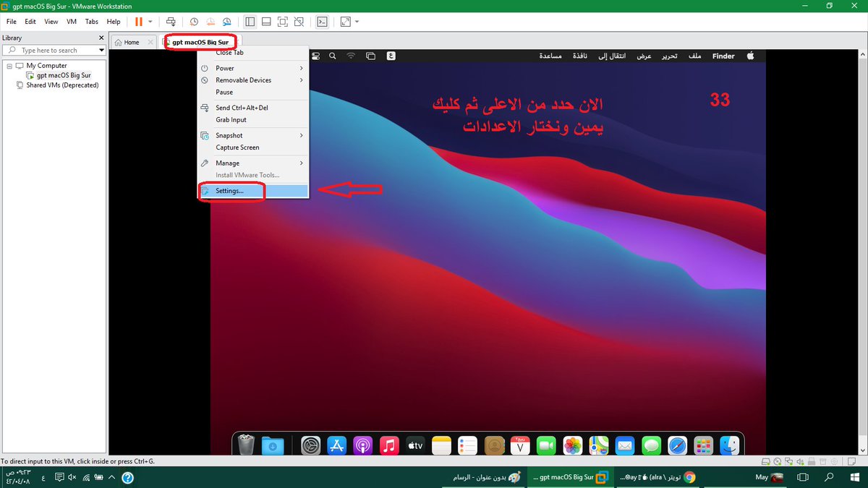Click the stretch guest display icon
Screen dimensions: 868x488
click(x=346, y=22)
